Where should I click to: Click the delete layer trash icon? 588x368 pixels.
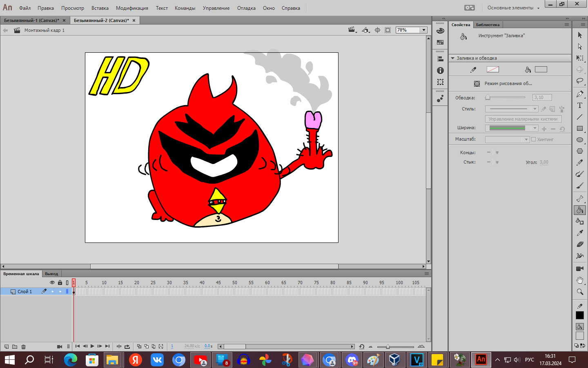pyautogui.click(x=23, y=347)
